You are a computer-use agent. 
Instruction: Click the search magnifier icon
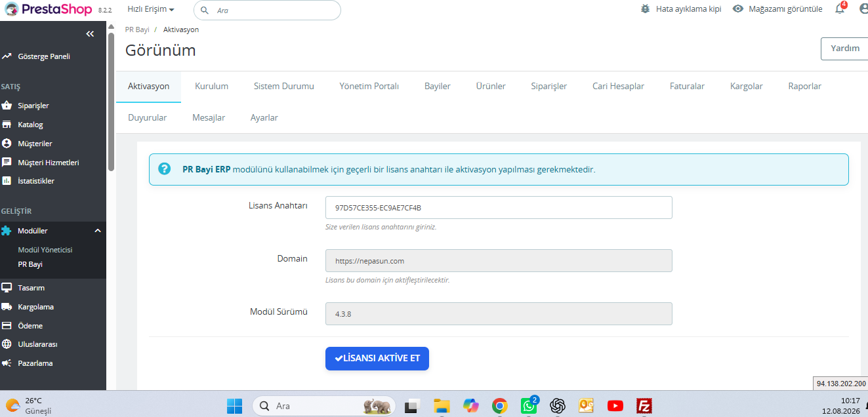tap(204, 10)
